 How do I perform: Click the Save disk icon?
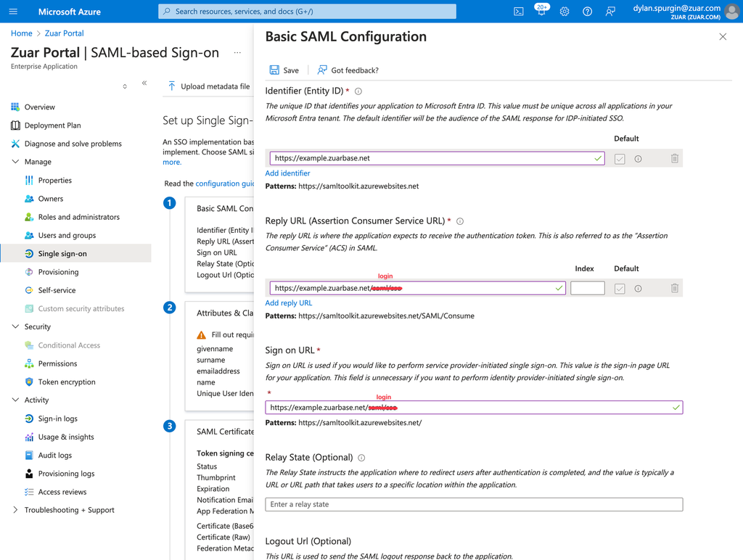click(274, 70)
